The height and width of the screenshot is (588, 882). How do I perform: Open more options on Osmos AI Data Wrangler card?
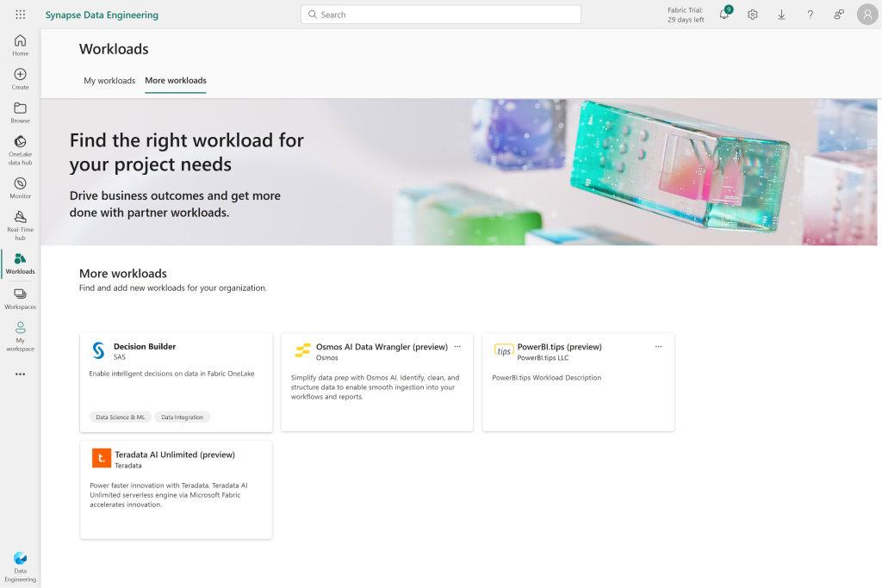(x=457, y=346)
